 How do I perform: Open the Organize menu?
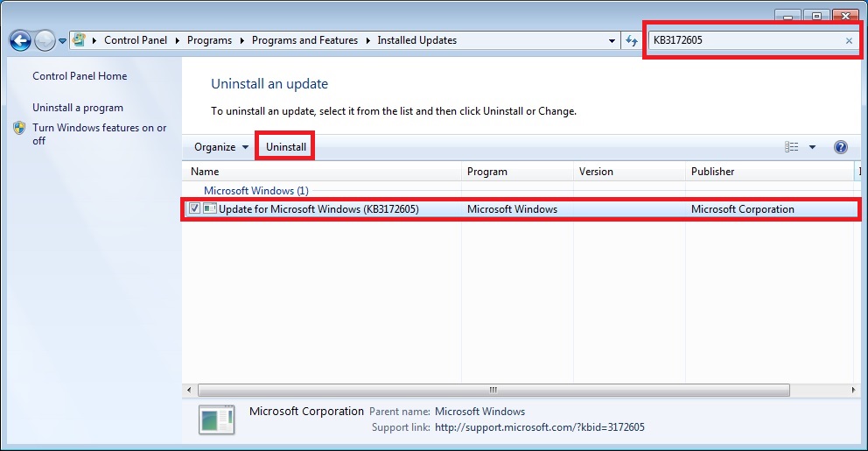220,147
